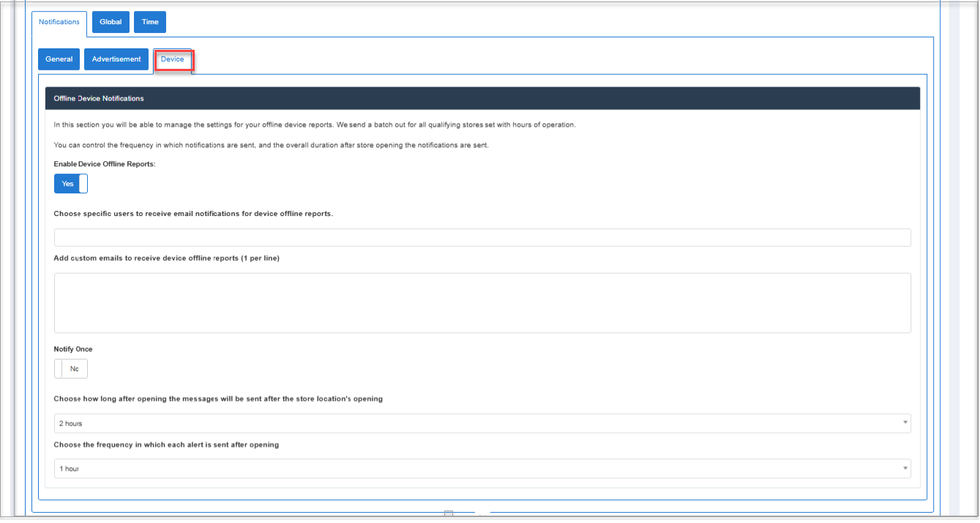
Task: Click the Choose specific users label
Action: tap(193, 214)
